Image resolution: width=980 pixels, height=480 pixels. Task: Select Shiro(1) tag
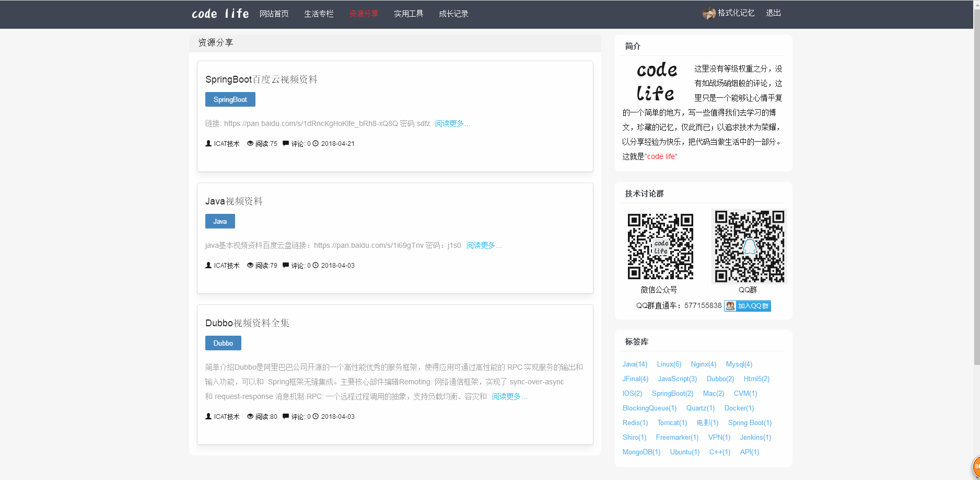point(634,437)
